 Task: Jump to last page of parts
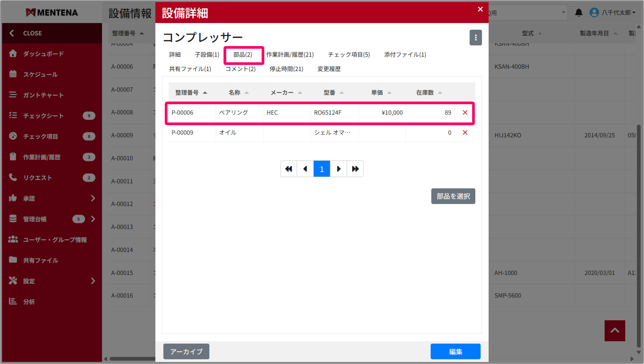pos(355,169)
